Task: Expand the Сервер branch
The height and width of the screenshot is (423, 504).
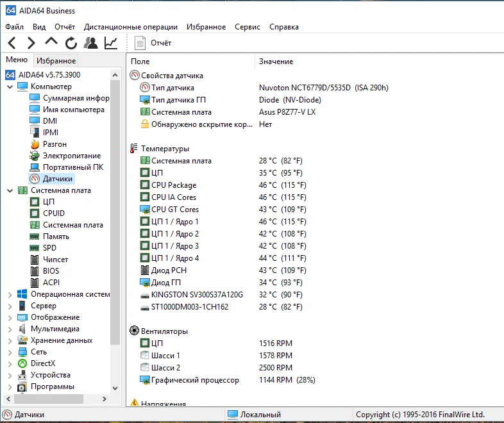Action: click(x=10, y=306)
